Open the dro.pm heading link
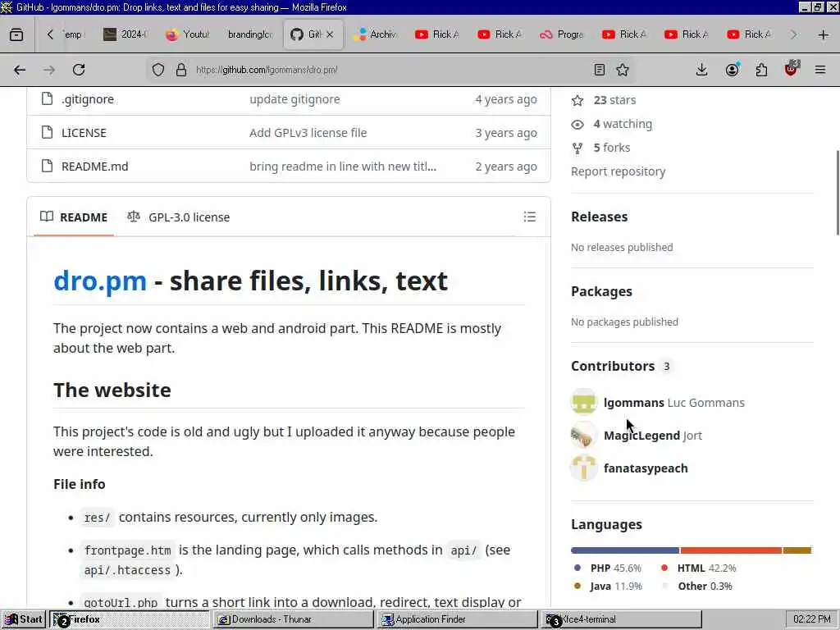Image resolution: width=840 pixels, height=630 pixels. pyautogui.click(x=100, y=281)
